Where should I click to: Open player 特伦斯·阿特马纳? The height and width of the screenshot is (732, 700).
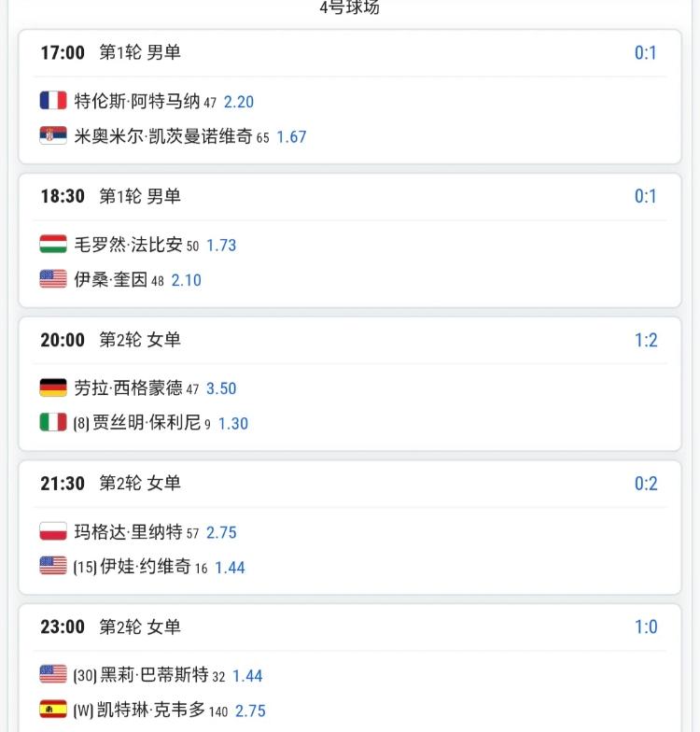pos(137,101)
